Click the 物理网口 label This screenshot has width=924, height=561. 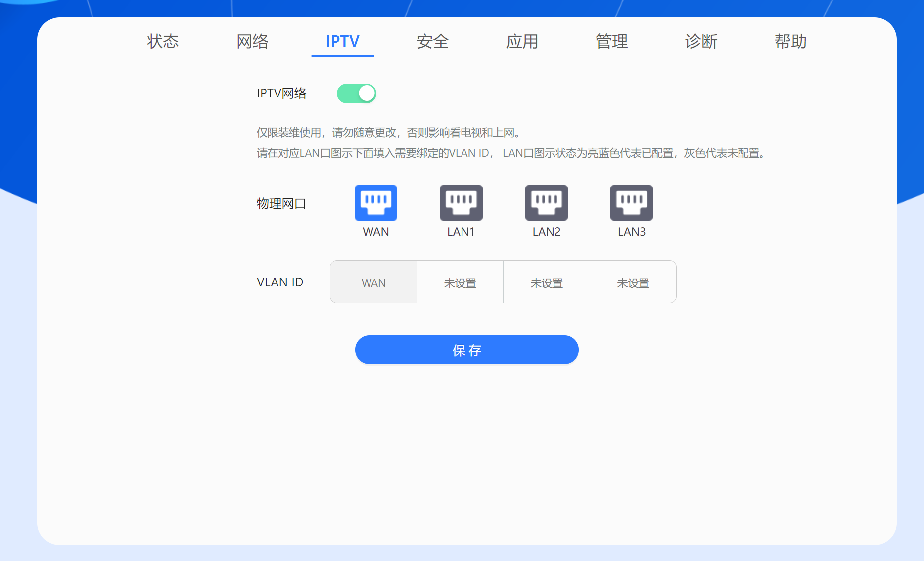[281, 203]
